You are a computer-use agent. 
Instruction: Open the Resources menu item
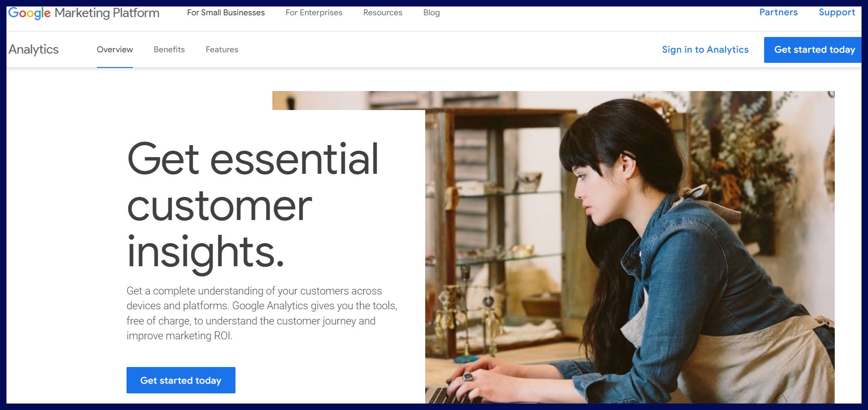(383, 12)
